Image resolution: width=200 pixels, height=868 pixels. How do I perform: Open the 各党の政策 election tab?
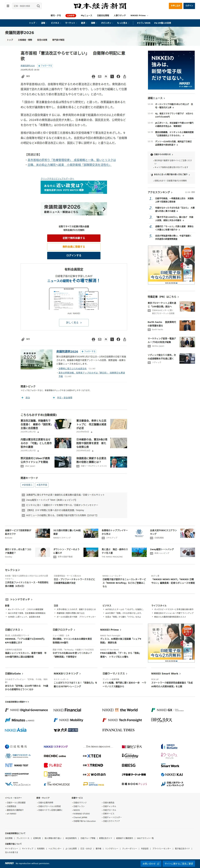pos(42,40)
